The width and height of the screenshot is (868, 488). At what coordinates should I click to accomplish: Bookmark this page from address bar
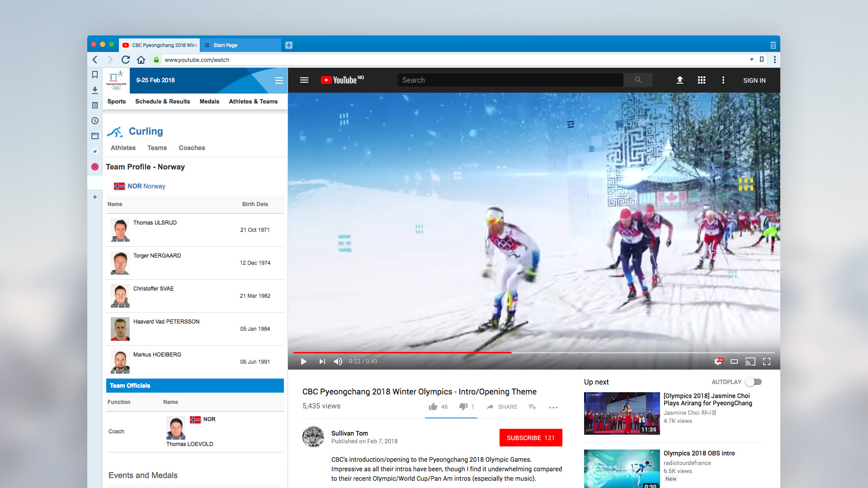[x=762, y=60]
